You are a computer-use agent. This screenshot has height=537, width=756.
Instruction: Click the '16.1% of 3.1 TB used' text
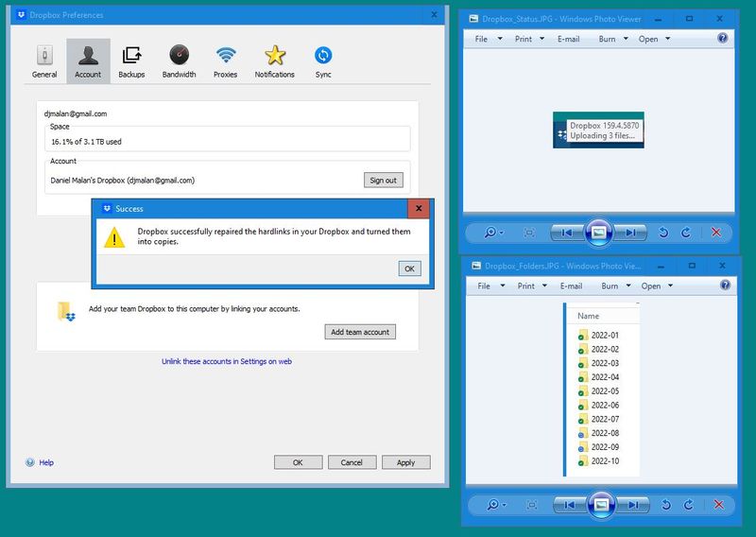click(86, 142)
